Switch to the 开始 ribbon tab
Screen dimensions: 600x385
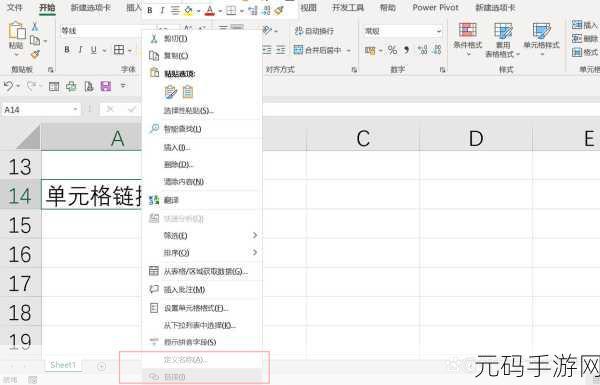[47, 7]
